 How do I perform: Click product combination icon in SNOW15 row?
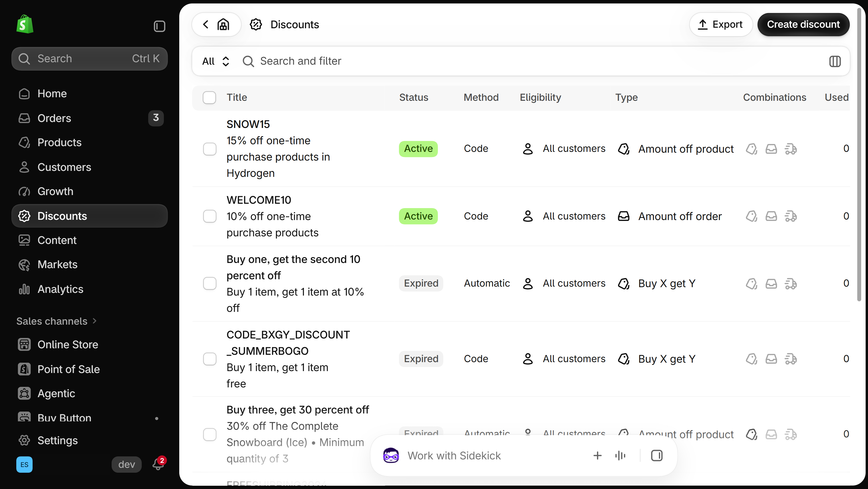751,149
